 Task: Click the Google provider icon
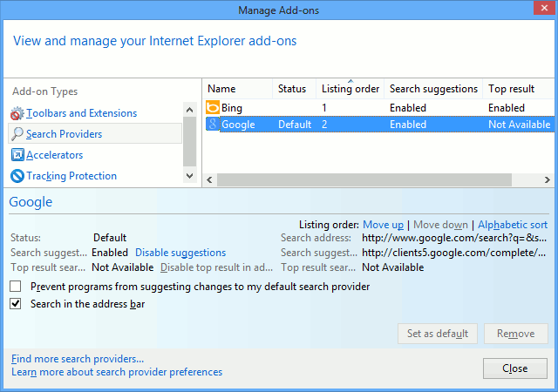(x=213, y=125)
